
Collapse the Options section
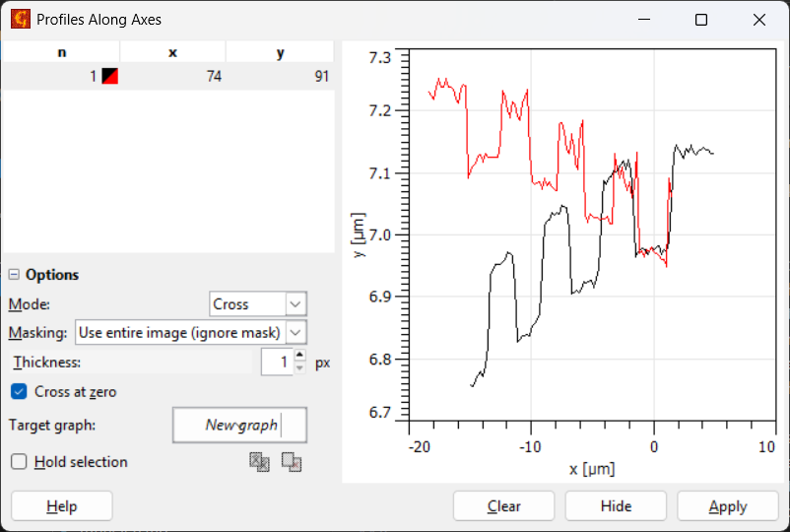point(14,275)
